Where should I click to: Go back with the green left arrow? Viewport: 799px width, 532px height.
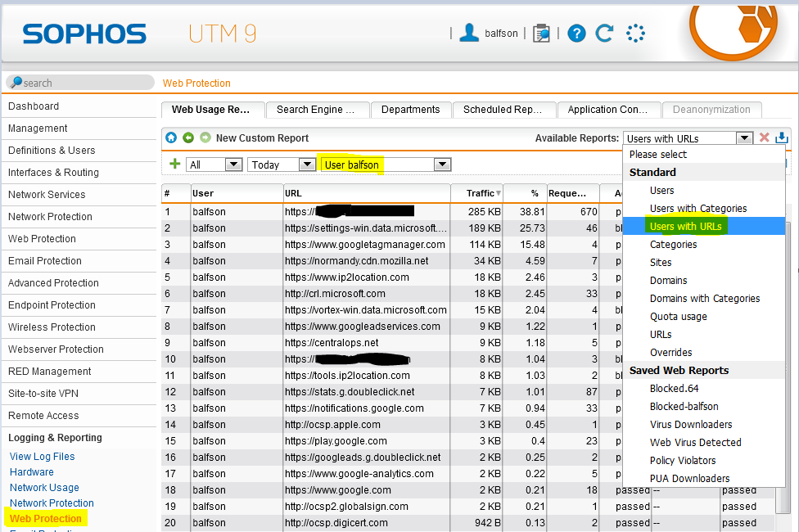coord(188,138)
